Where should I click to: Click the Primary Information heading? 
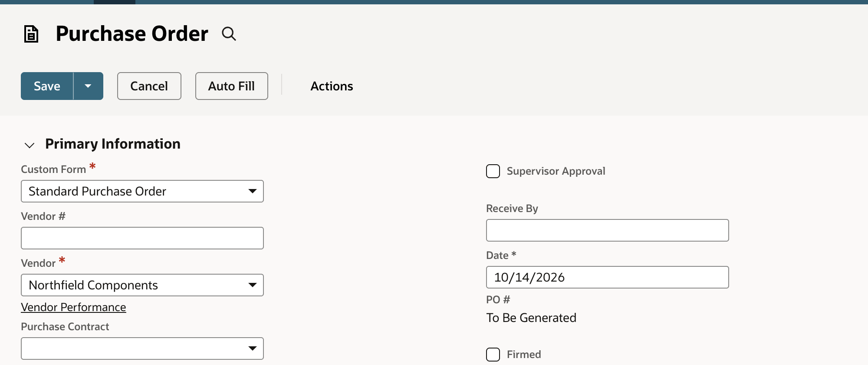coord(113,144)
